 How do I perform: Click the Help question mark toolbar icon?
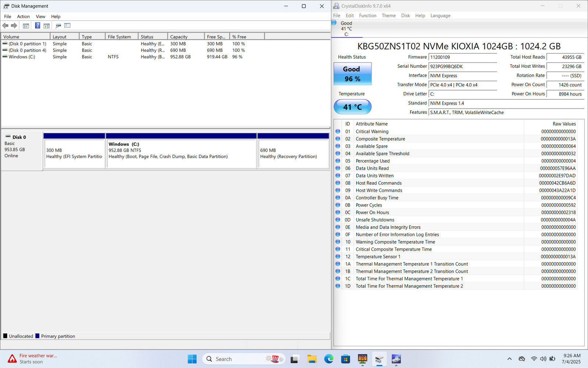[x=37, y=25]
